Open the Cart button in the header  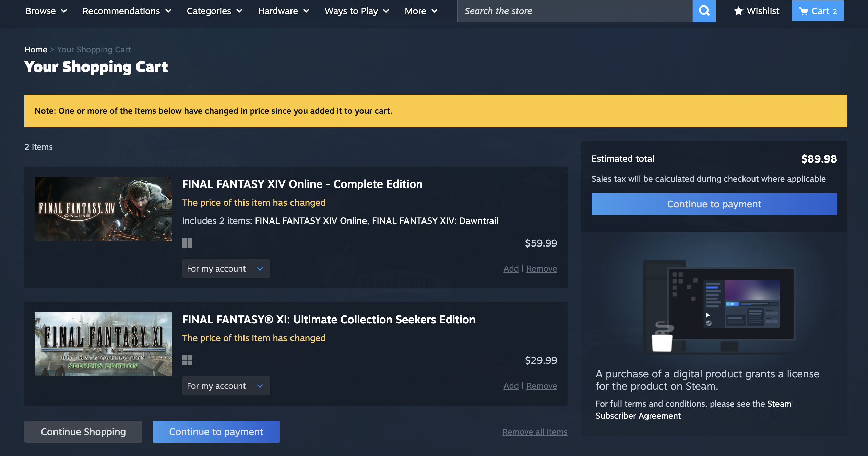pyautogui.click(x=817, y=11)
